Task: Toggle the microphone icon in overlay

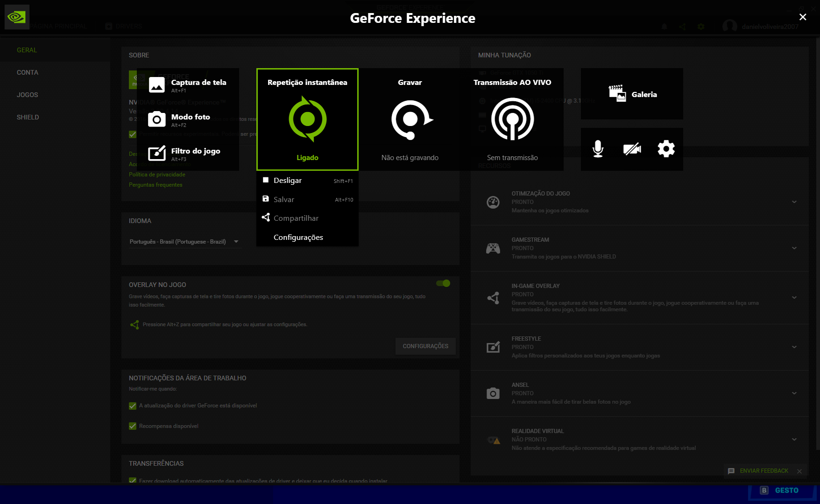Action: click(x=598, y=149)
